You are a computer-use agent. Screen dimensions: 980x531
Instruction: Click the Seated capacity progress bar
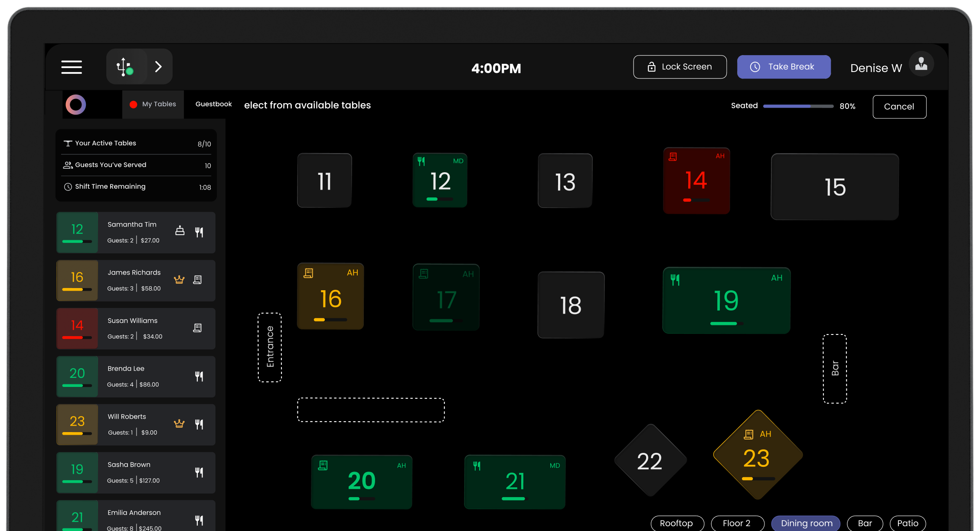coord(798,106)
